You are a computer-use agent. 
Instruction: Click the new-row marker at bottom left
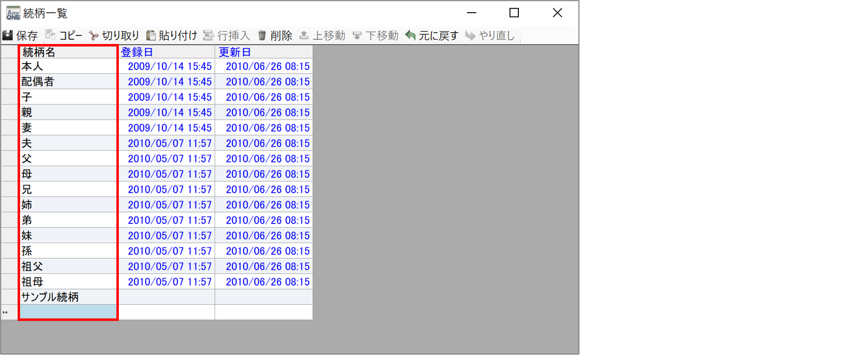click(x=6, y=312)
